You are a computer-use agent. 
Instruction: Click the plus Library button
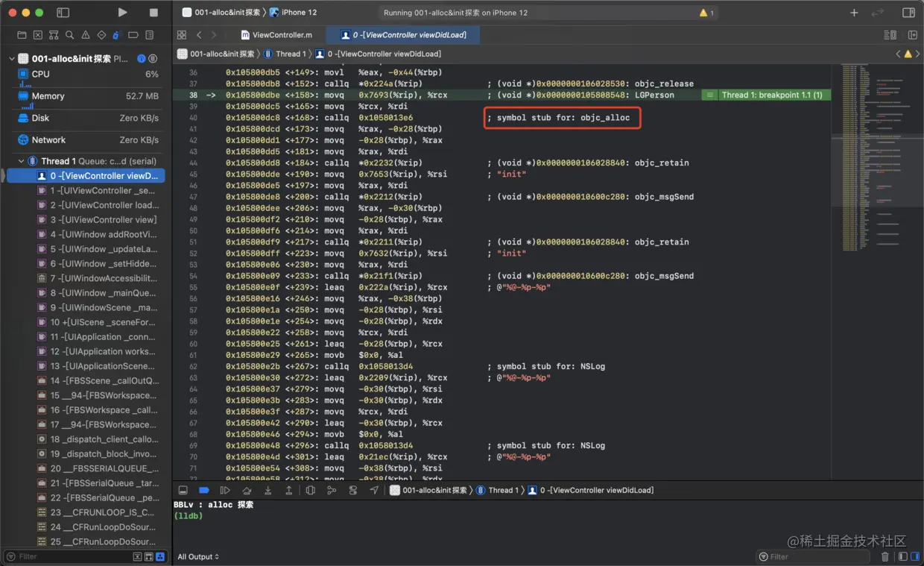(854, 13)
